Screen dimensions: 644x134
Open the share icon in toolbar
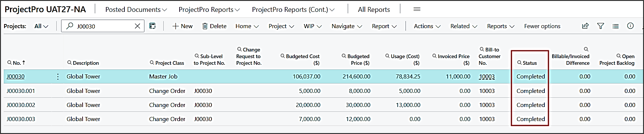click(x=585, y=26)
